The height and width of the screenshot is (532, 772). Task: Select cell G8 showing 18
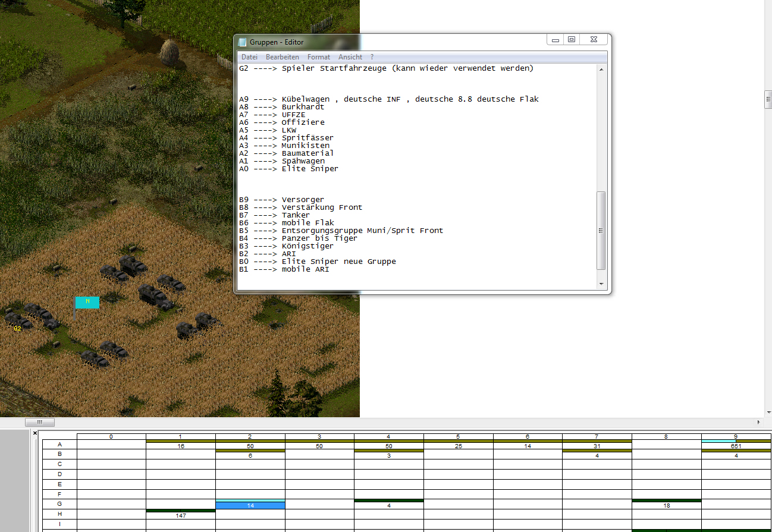tap(667, 505)
